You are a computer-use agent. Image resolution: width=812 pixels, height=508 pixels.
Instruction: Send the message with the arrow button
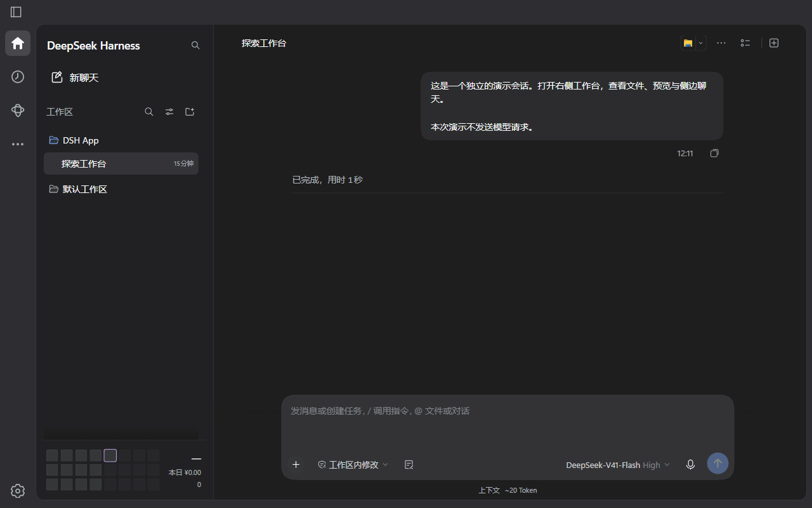(718, 464)
